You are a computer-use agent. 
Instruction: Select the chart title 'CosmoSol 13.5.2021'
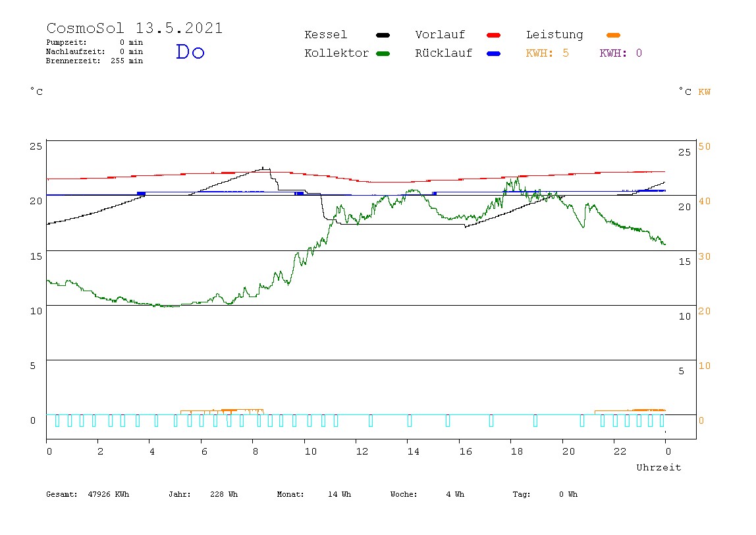point(134,28)
